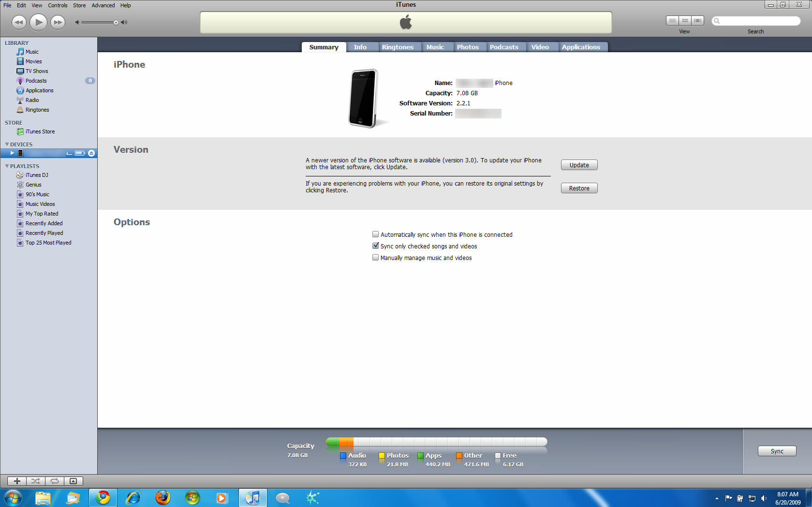Enable Manually manage music and videos
The height and width of the screenshot is (507, 812).
(x=375, y=258)
